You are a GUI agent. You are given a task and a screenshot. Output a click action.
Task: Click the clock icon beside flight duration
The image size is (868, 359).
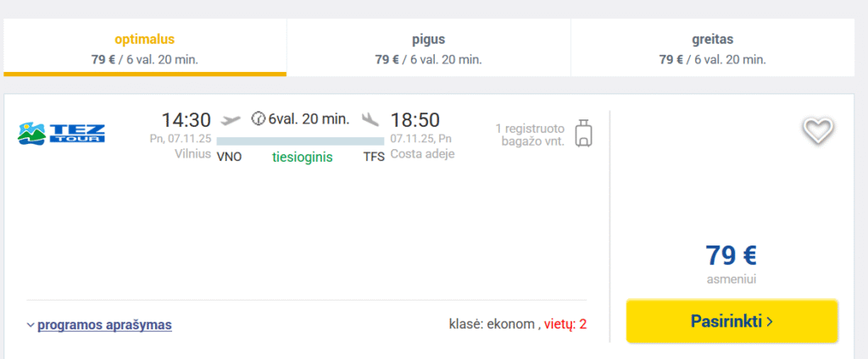pos(258,119)
